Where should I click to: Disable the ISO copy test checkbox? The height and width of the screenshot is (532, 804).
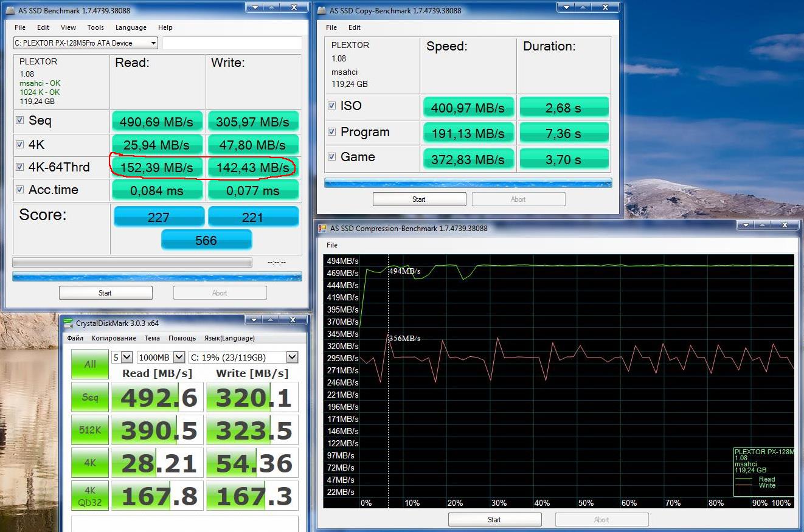pos(331,106)
